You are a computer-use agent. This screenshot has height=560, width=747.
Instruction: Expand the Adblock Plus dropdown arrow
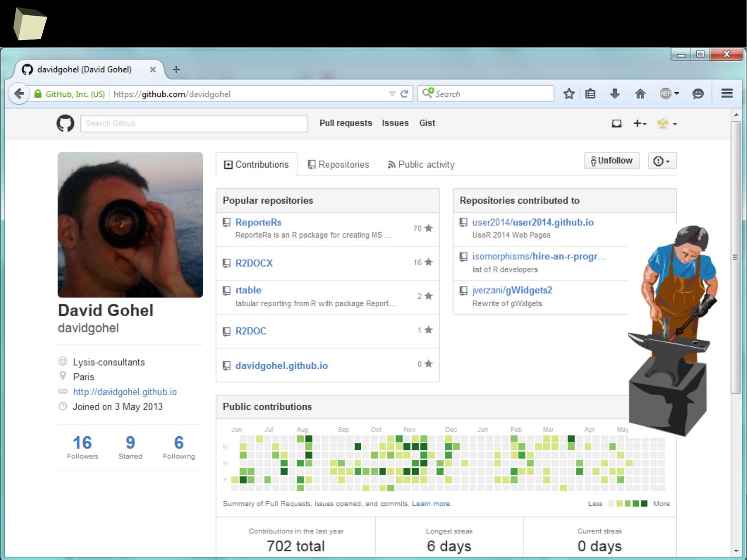676,94
